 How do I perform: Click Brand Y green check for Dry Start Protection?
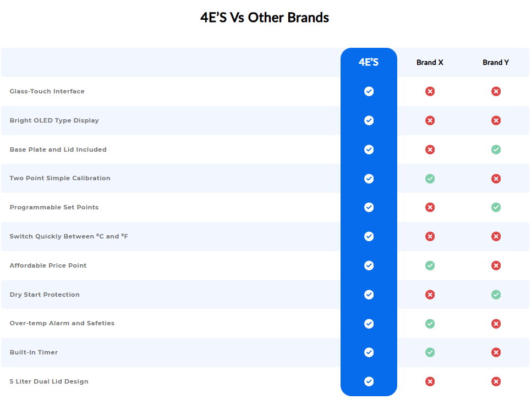pyautogui.click(x=496, y=295)
